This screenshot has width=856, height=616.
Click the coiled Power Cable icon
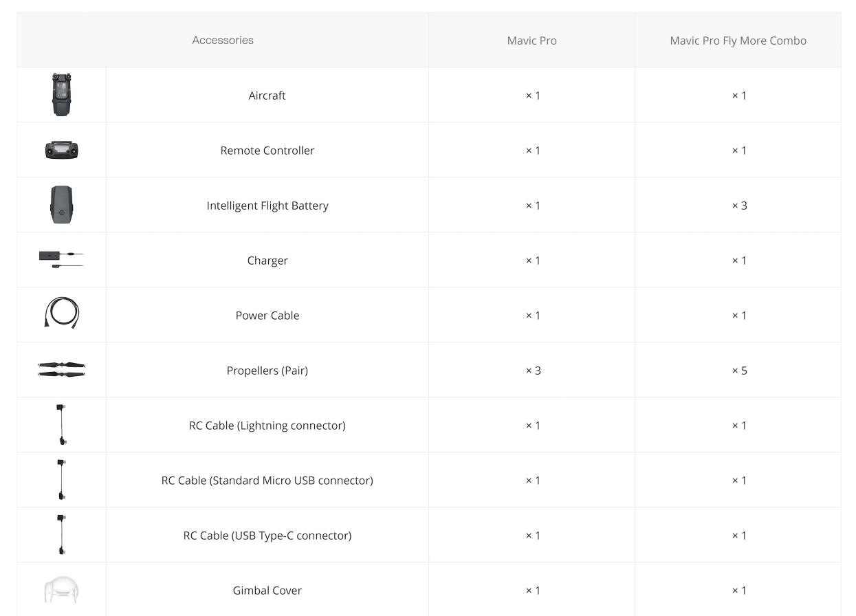(x=62, y=313)
